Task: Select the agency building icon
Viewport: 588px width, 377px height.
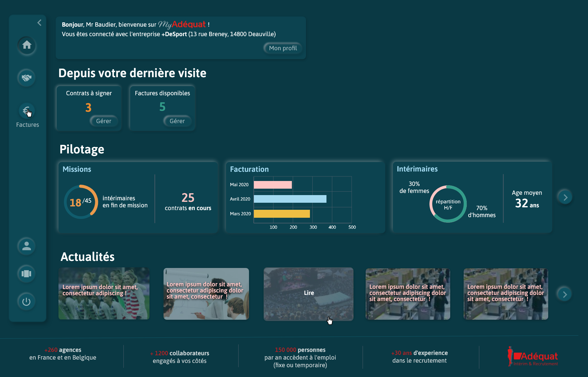Action: tap(26, 273)
